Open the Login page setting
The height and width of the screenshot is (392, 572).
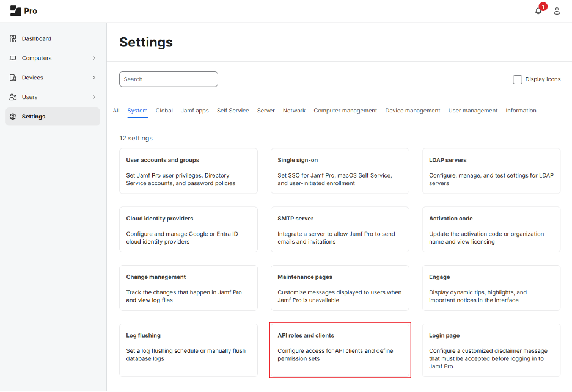point(491,350)
